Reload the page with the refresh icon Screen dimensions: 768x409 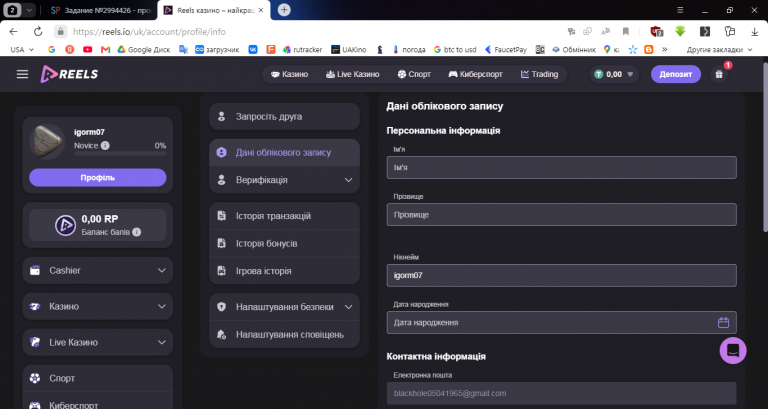click(38, 31)
